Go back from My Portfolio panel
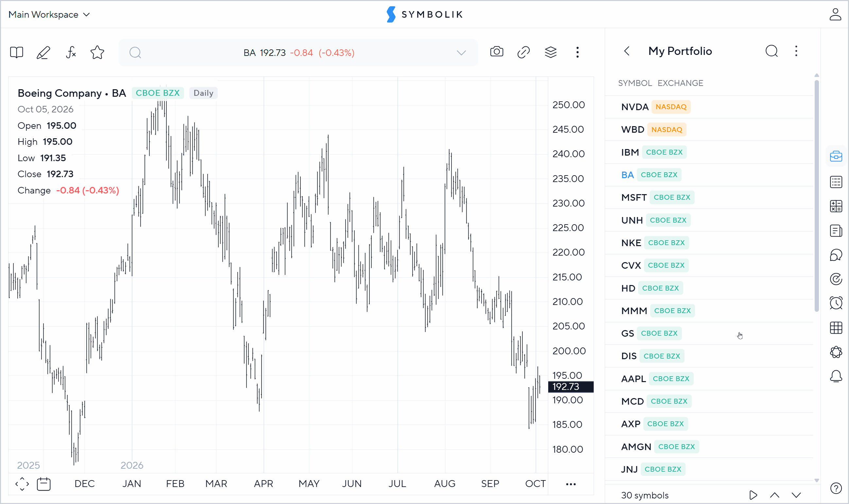This screenshot has width=849, height=504. [627, 51]
